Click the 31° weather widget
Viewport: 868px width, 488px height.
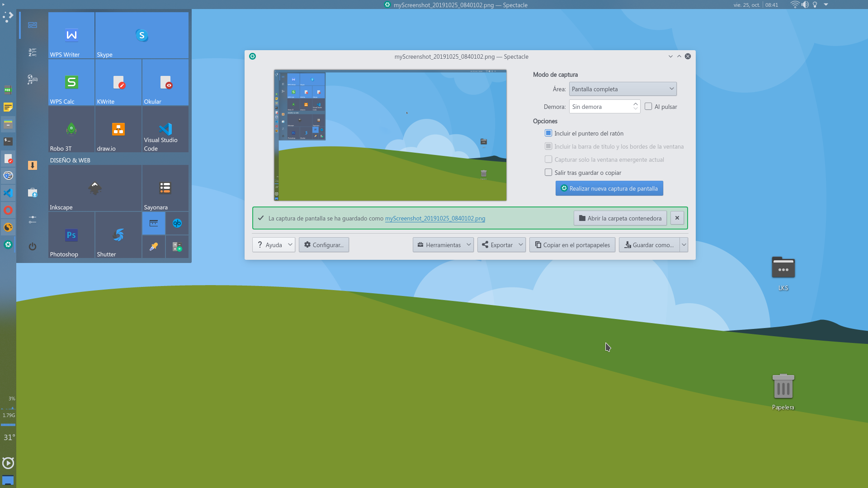click(x=9, y=437)
